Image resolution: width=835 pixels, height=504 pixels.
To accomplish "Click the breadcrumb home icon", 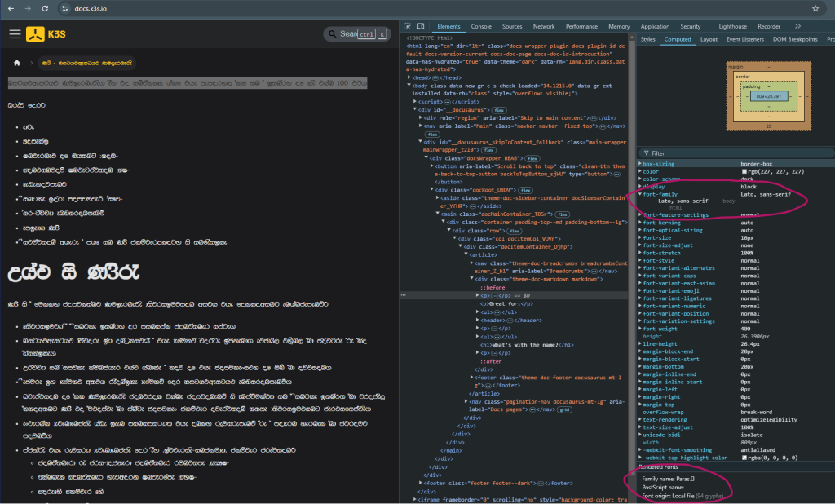I will pos(17,62).
